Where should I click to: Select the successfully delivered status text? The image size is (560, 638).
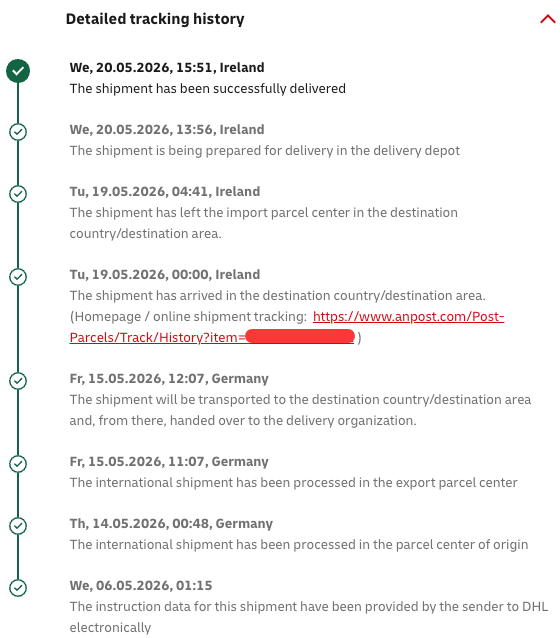point(208,89)
